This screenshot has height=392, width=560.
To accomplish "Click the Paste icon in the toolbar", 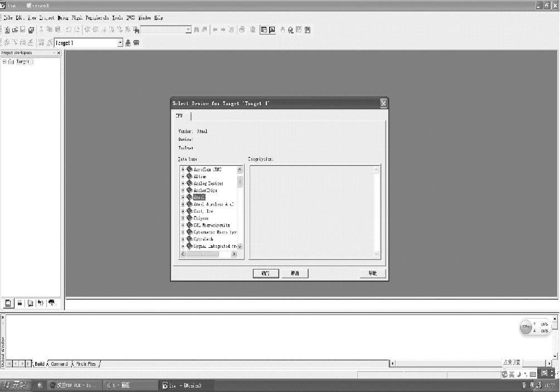I will click(x=57, y=30).
